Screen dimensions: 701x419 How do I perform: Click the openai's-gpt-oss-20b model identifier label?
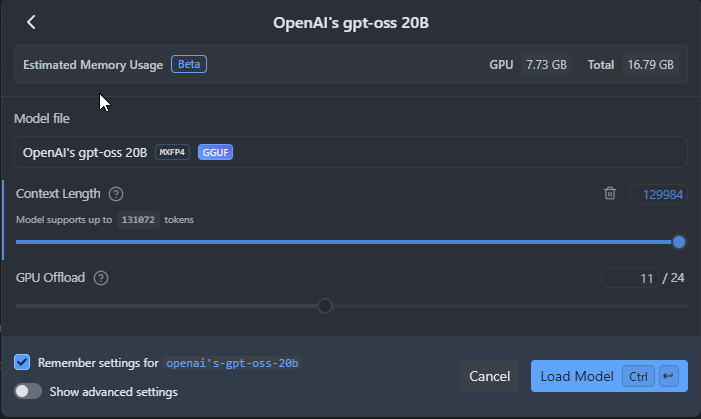point(233,362)
